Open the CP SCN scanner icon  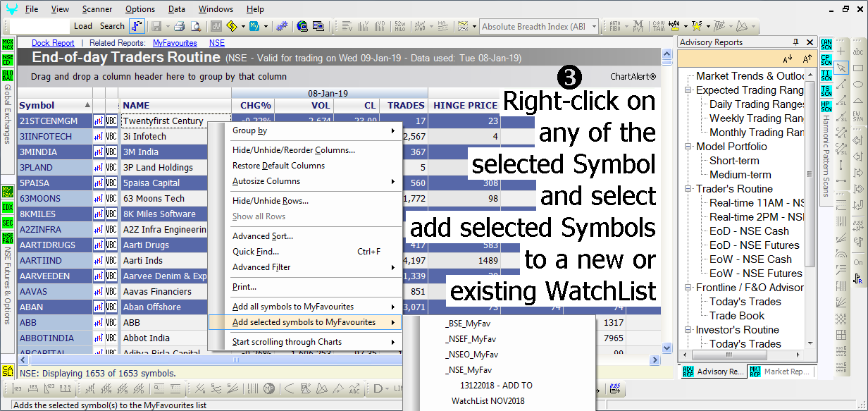click(x=826, y=60)
